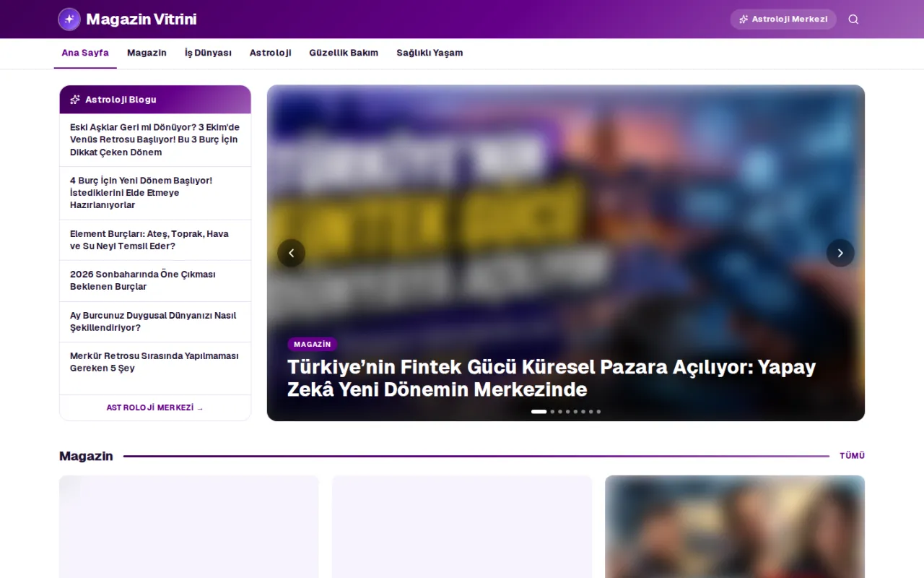Open the Sağlıklı Yaşam navigation tab
924x578 pixels.
coord(430,53)
